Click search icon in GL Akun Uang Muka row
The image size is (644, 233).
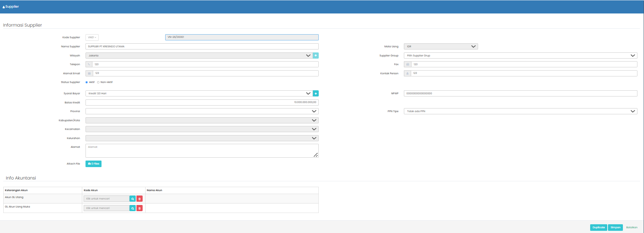tap(133, 208)
